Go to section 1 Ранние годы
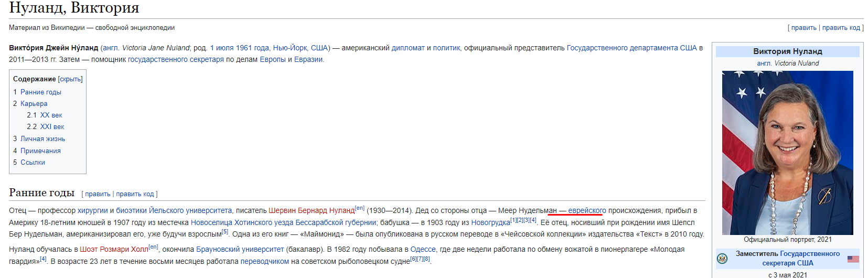The width and height of the screenshot is (868, 278). coord(40,92)
